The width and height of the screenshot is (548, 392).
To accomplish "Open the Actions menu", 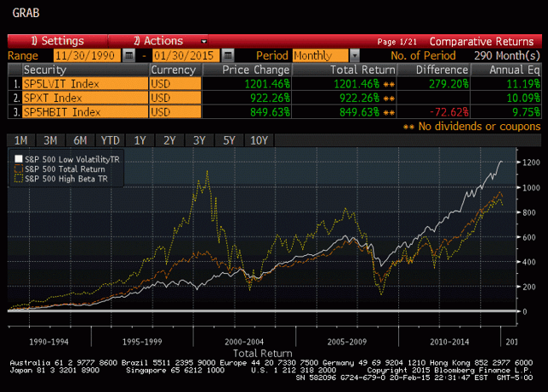I will click(x=158, y=41).
